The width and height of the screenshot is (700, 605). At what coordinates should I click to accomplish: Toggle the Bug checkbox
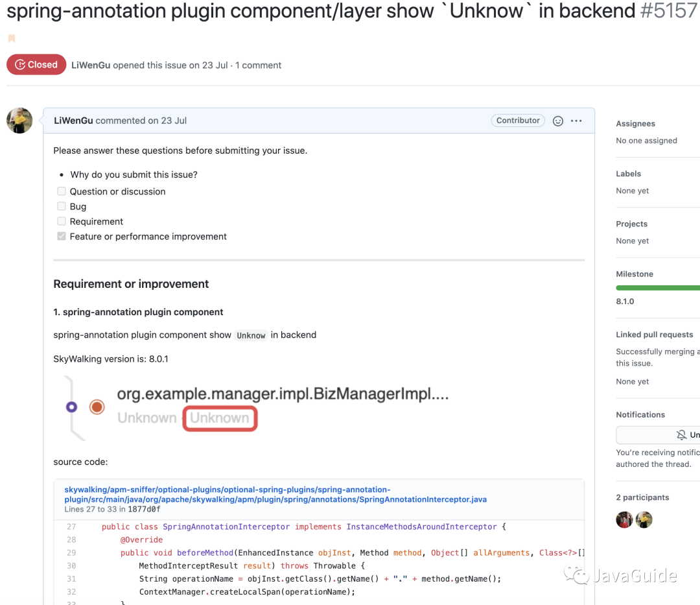click(x=62, y=206)
